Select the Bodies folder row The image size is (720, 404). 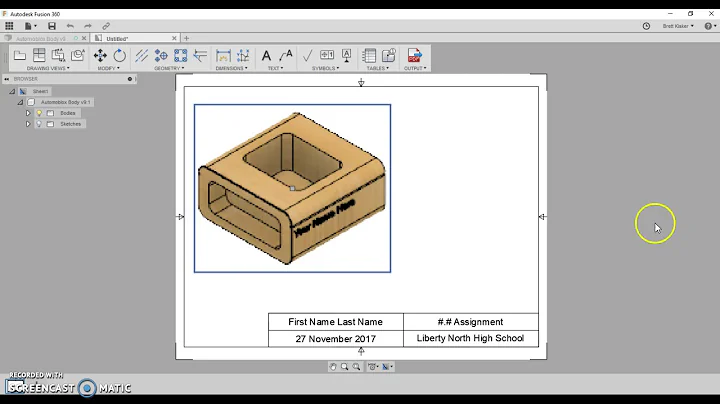[x=68, y=113]
